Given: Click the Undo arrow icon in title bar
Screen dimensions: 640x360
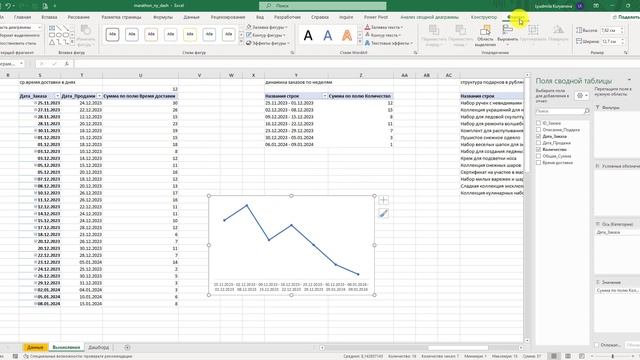Looking at the screenshot, I should coord(7,6).
